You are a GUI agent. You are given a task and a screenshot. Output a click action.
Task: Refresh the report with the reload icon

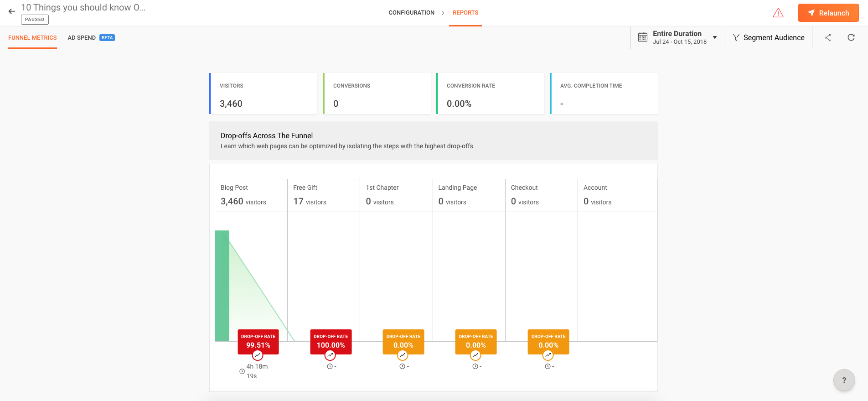coord(851,37)
